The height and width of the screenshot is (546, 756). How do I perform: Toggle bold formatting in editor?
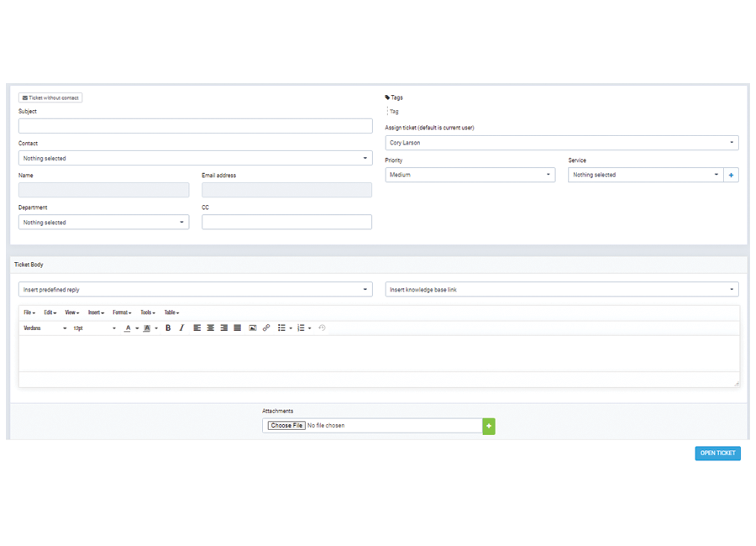pos(168,328)
